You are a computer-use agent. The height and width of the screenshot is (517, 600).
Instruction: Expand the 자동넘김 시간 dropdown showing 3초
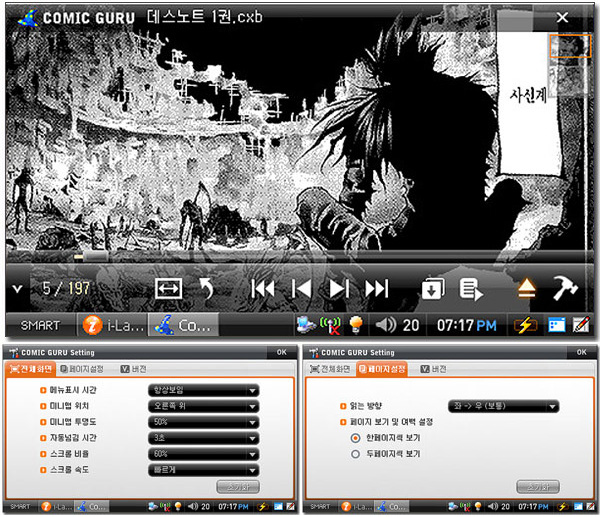pos(204,438)
